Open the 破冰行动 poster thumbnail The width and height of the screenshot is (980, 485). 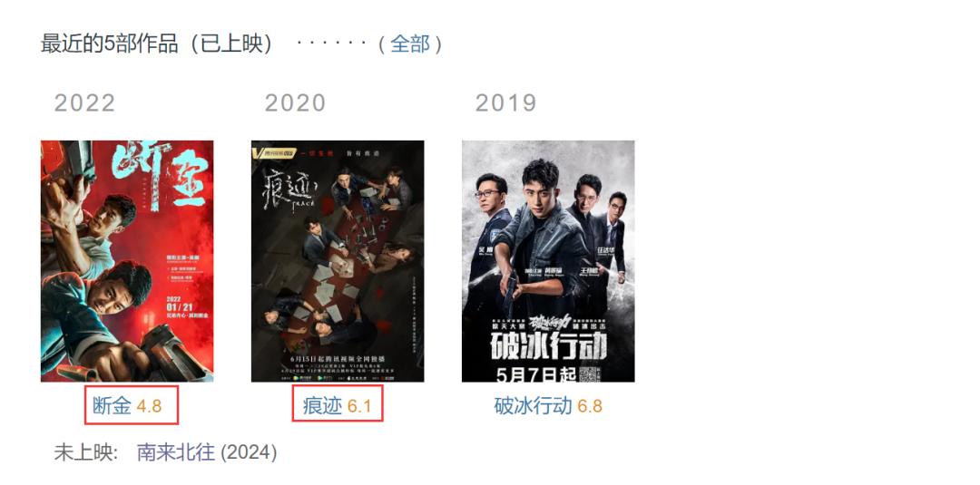tap(548, 261)
